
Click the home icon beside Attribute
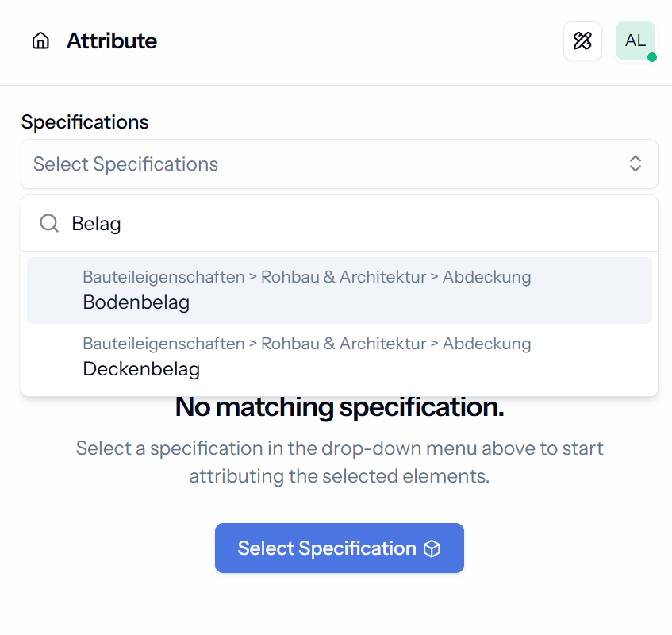(40, 41)
